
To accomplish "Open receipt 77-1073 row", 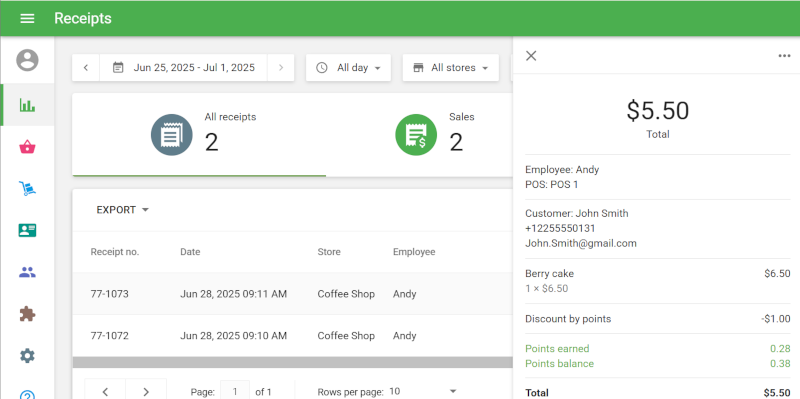I will (292, 294).
